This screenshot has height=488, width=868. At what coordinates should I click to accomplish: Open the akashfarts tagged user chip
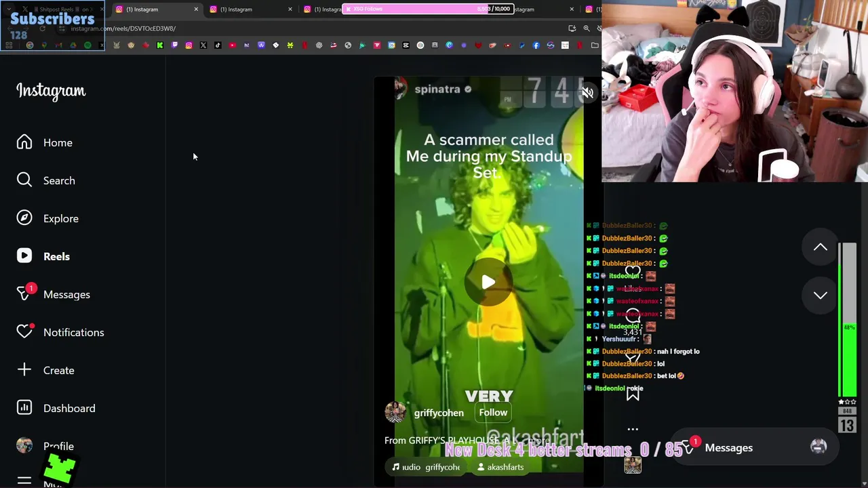[x=500, y=467]
